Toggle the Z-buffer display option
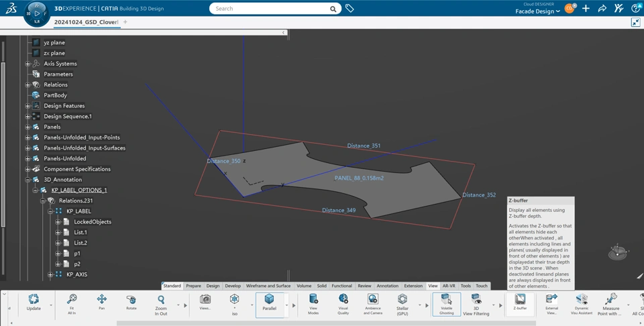 (x=520, y=299)
